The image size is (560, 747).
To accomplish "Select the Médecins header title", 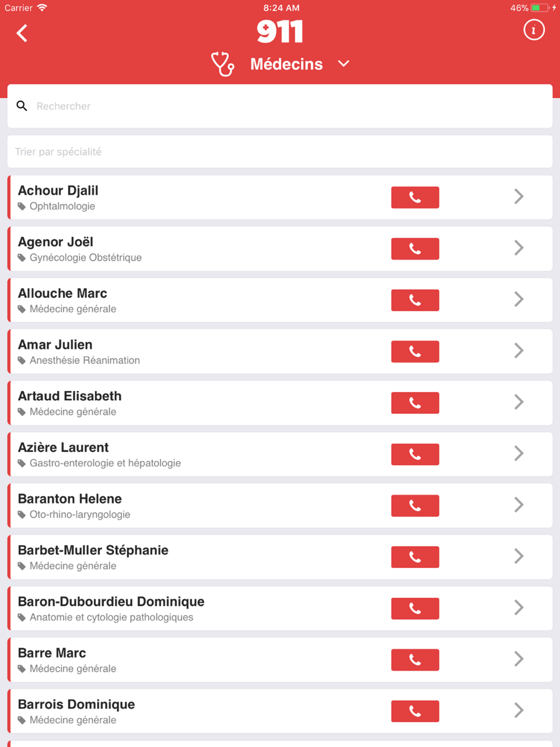I will 286,64.
